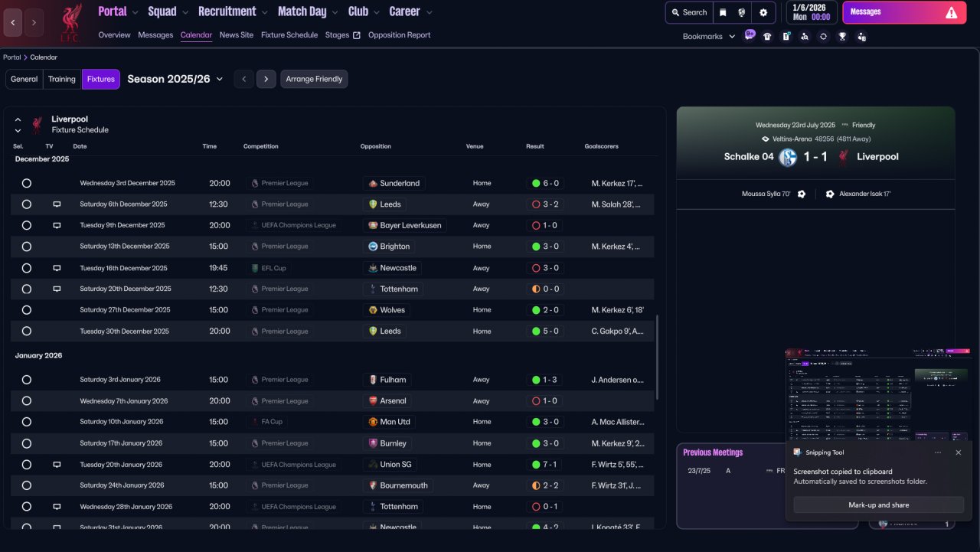Open the Fixture Schedule sub-tab

click(289, 35)
